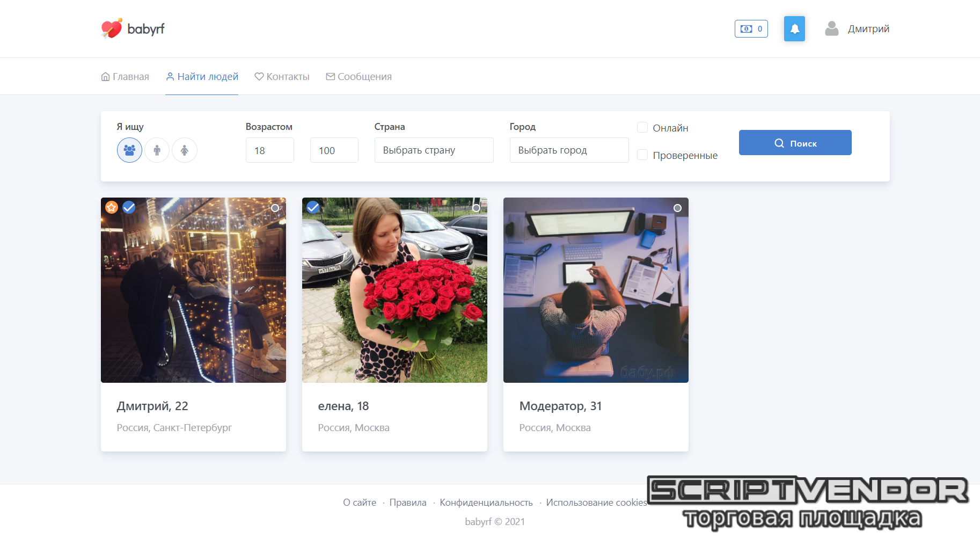Click the name Модератор, 31
Viewport: 980px width, 539px height.
click(x=560, y=406)
